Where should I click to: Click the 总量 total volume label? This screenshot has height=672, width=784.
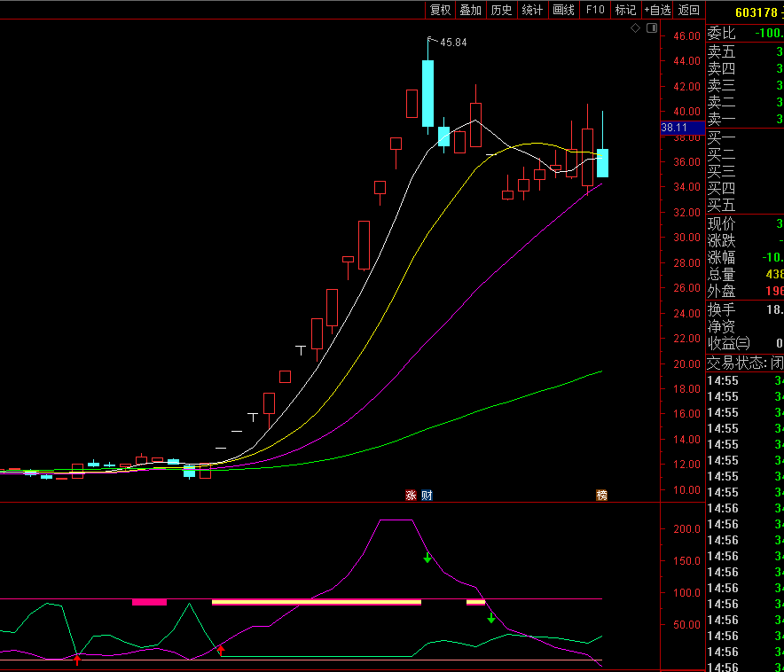coord(722,274)
